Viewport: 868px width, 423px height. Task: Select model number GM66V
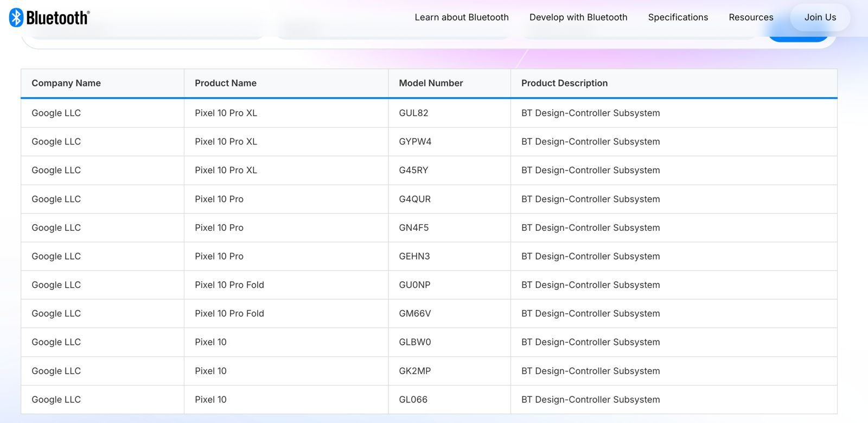coord(414,314)
